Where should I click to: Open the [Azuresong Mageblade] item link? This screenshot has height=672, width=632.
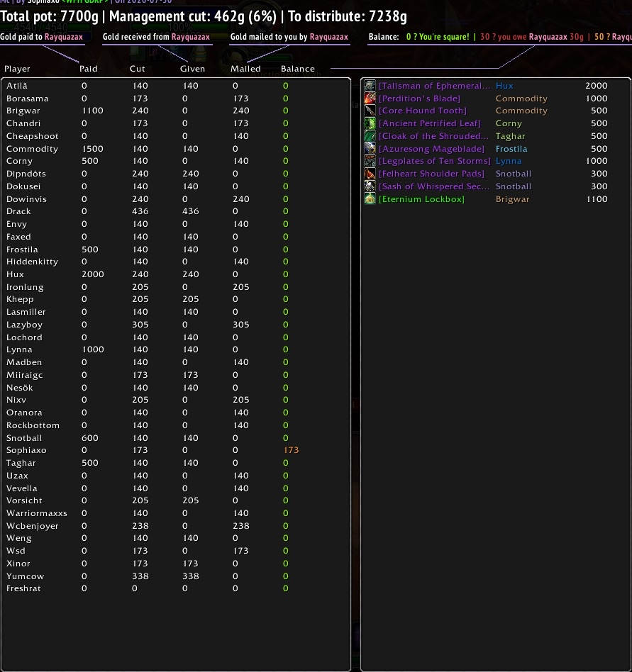[431, 149]
